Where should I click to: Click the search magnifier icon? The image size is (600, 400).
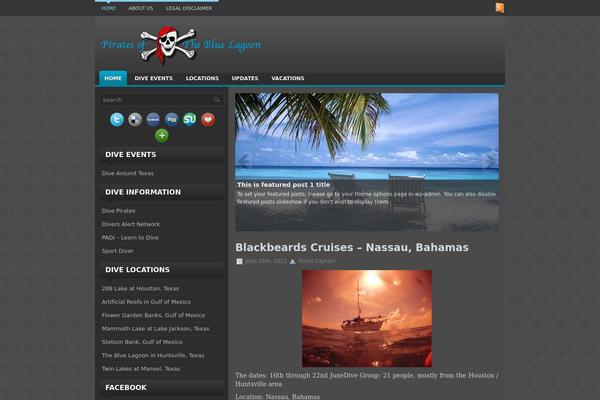(x=217, y=100)
